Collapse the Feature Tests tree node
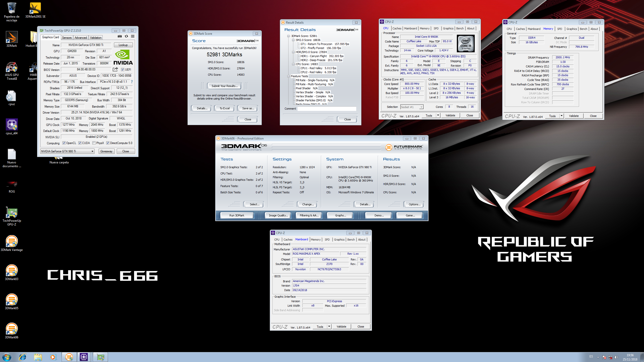This screenshot has height=362, width=644. [288, 76]
